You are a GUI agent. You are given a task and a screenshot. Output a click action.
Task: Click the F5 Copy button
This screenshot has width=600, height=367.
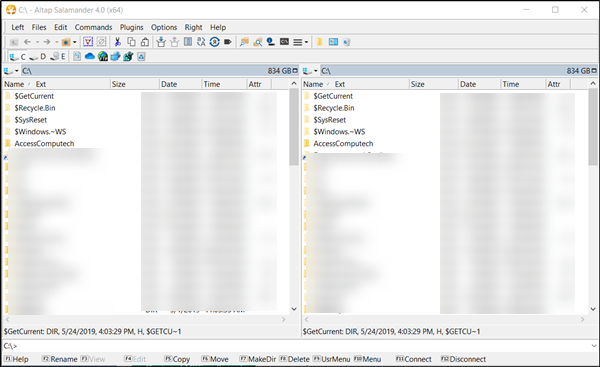pyautogui.click(x=177, y=359)
